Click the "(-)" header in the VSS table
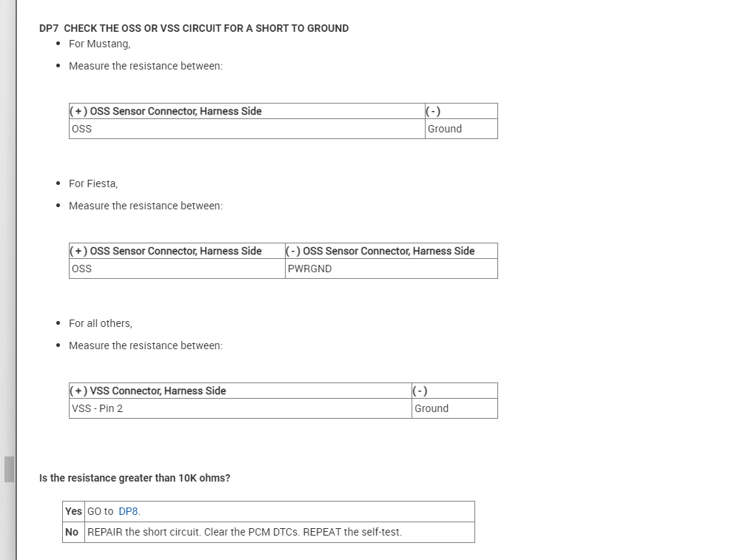 tap(420, 391)
